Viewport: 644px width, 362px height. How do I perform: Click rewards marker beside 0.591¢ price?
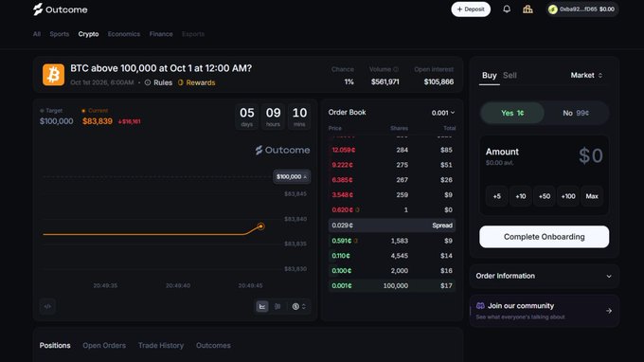pos(356,241)
